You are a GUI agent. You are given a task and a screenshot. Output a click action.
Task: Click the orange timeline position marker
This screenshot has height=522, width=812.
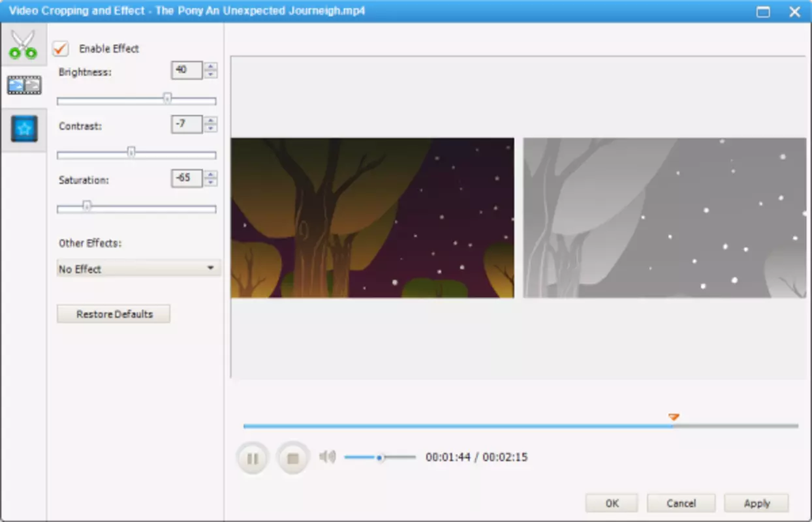(674, 417)
